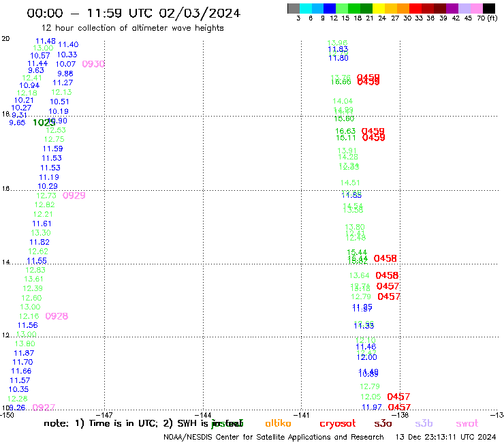Click the wave height value '11.48'
This screenshot has height=443, width=504.
click(46, 41)
